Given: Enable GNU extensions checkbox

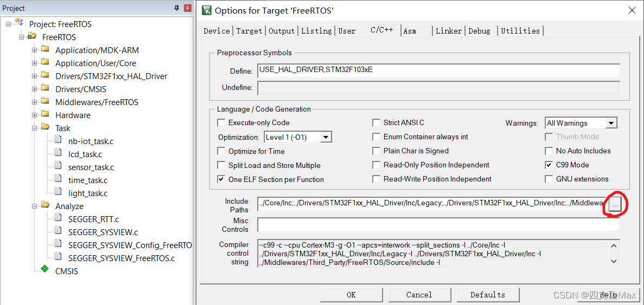Looking at the screenshot, I should tap(549, 179).
